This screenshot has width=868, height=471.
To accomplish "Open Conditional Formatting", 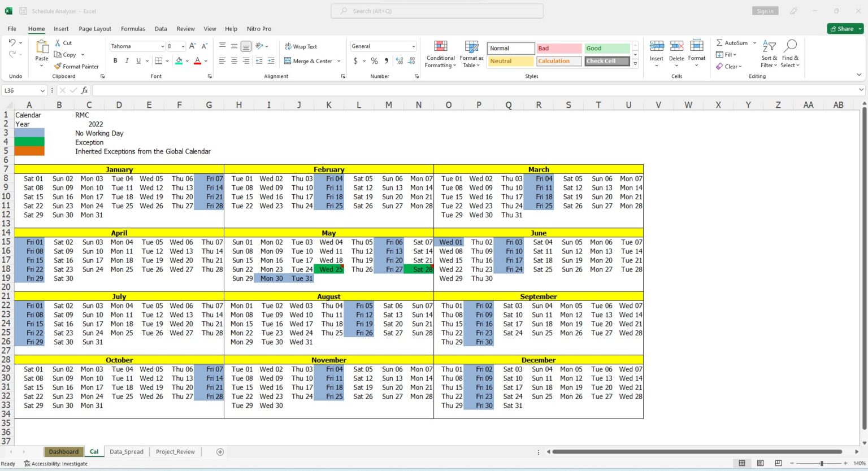I will pyautogui.click(x=440, y=54).
